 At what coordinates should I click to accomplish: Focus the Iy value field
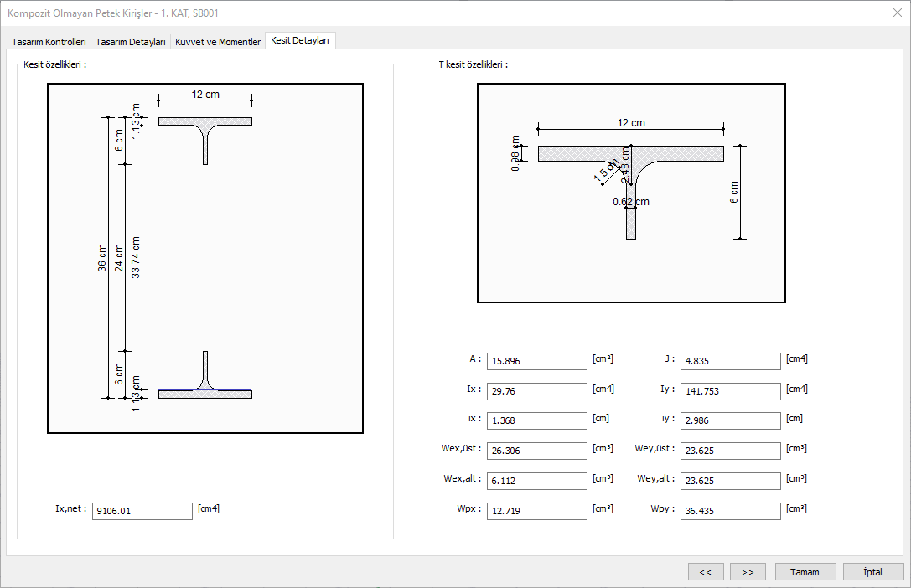point(730,391)
